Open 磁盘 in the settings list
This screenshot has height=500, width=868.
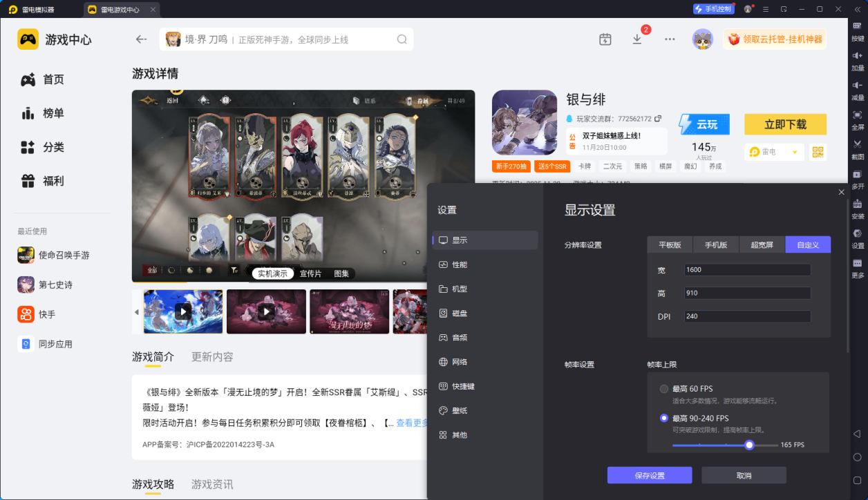click(485, 313)
